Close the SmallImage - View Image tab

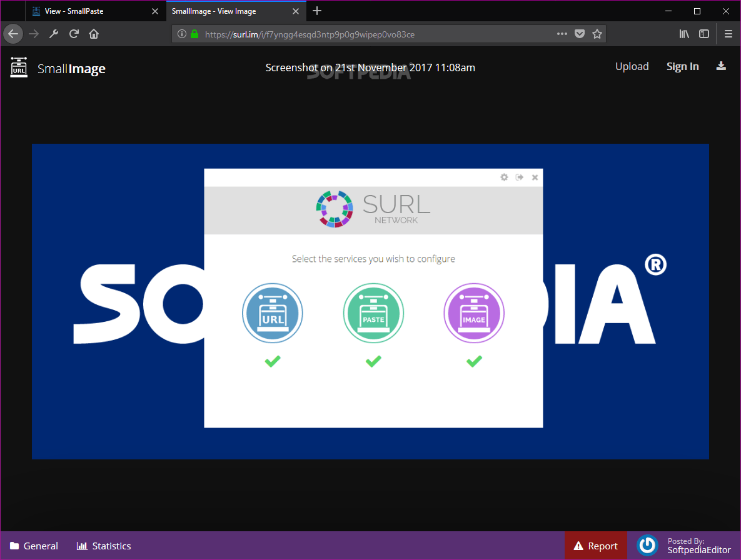pyautogui.click(x=296, y=11)
